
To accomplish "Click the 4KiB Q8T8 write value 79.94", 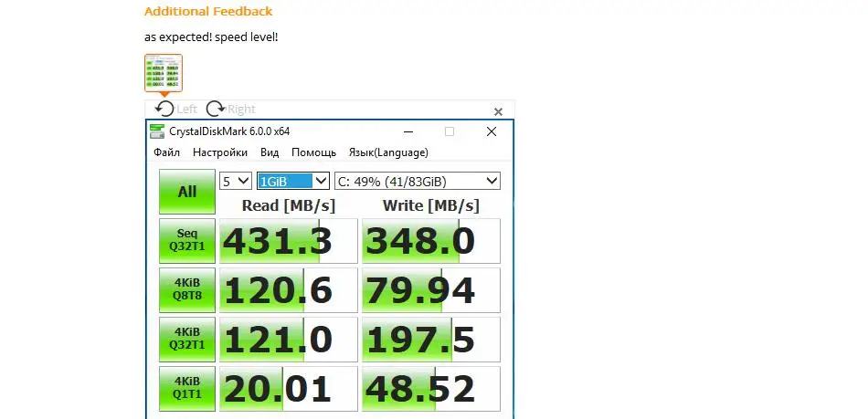I will pyautogui.click(x=431, y=290).
